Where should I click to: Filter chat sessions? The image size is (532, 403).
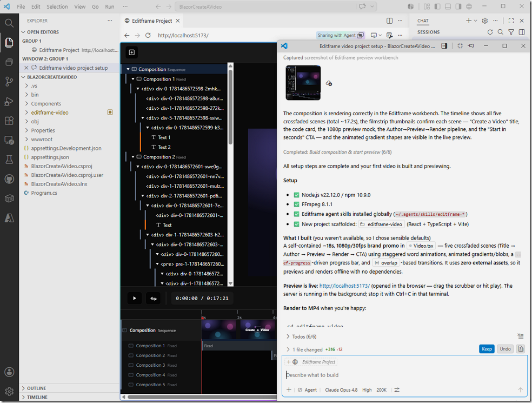click(x=511, y=32)
